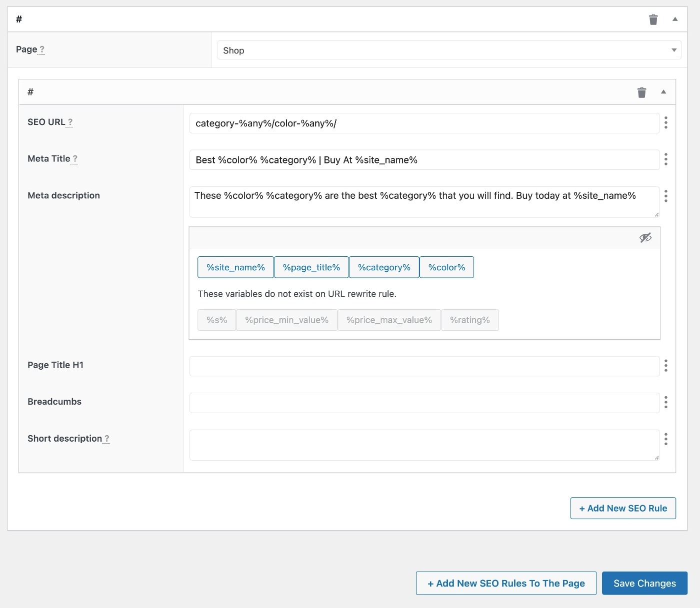The height and width of the screenshot is (608, 700).
Task: Click the Meta Title help question mark
Action: (74, 159)
